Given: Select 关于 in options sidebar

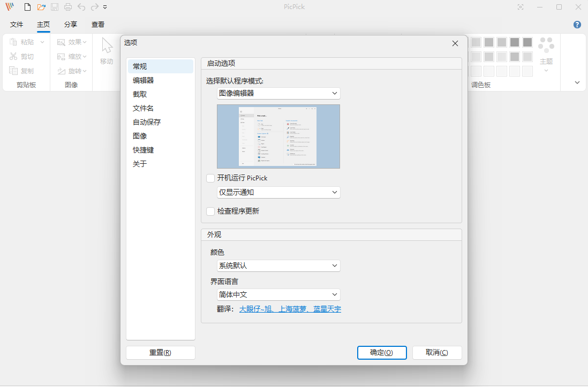Looking at the screenshot, I should coord(161,163).
